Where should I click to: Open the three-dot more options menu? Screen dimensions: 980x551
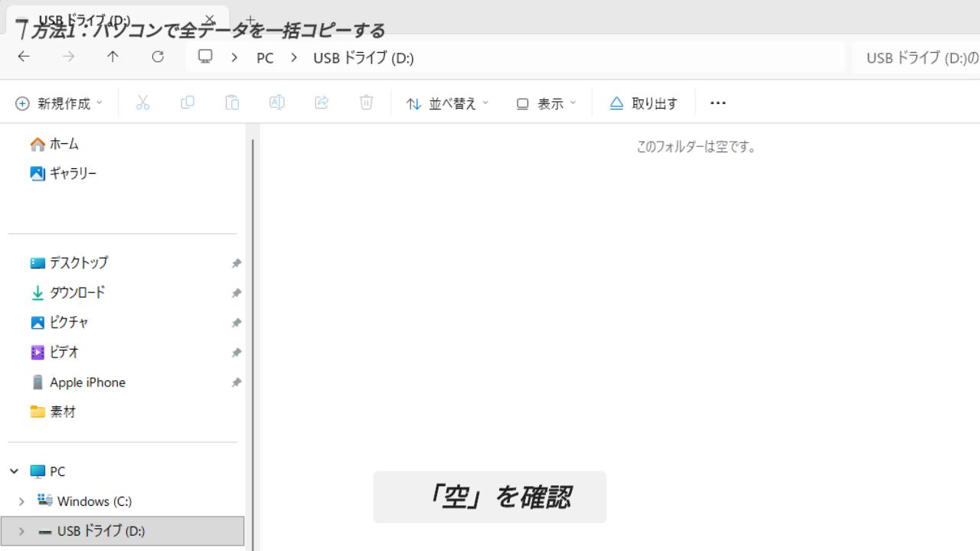(x=717, y=103)
